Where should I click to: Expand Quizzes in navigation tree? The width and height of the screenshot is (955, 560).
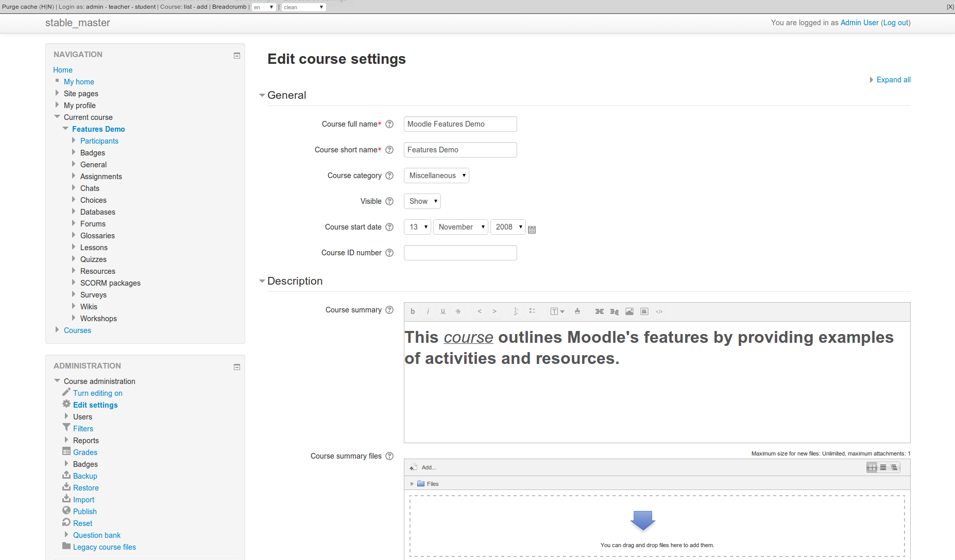click(x=74, y=259)
